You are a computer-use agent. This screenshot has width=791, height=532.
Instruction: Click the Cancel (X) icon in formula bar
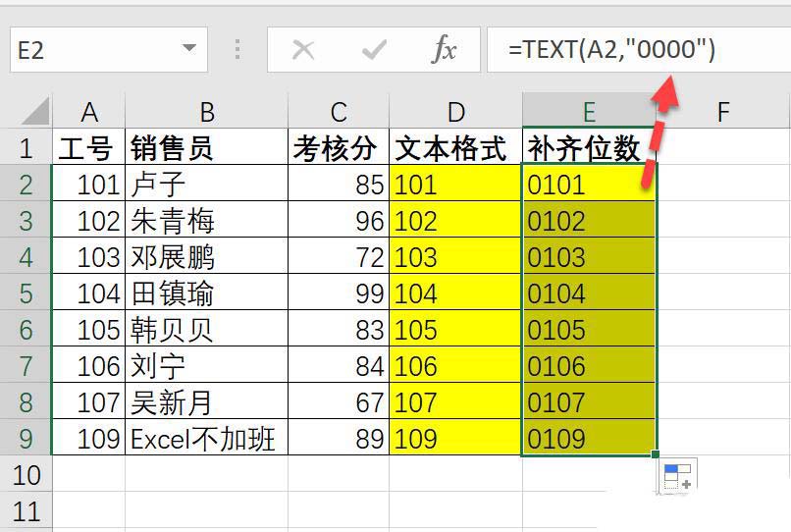pyautogui.click(x=303, y=50)
